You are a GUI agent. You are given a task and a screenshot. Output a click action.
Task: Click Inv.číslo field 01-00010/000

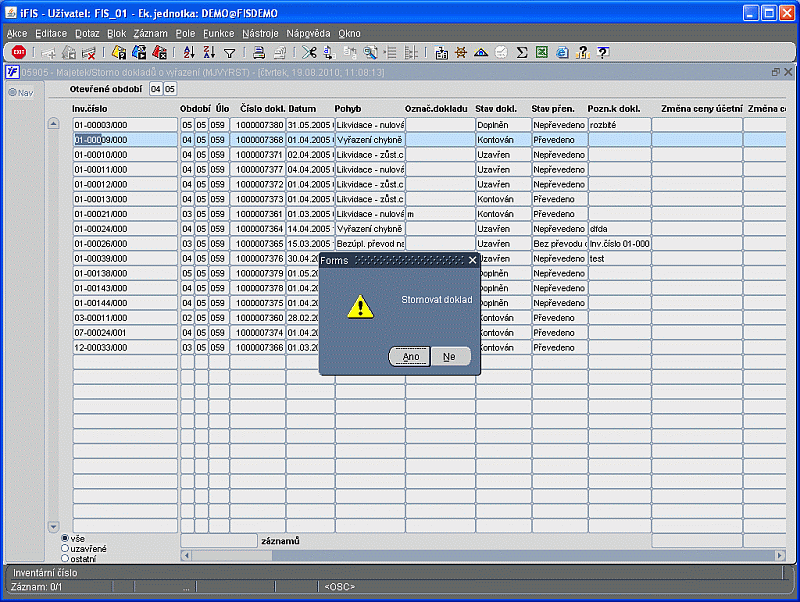(125, 155)
